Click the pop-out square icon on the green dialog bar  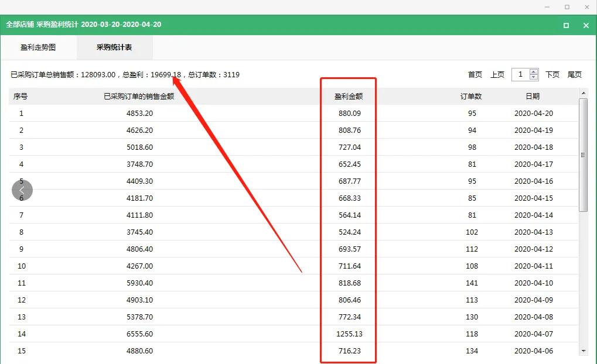[565, 26]
